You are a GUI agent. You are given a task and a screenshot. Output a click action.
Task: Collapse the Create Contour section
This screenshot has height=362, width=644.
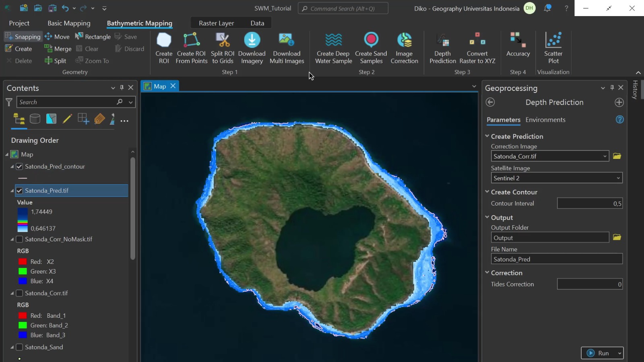click(x=487, y=192)
